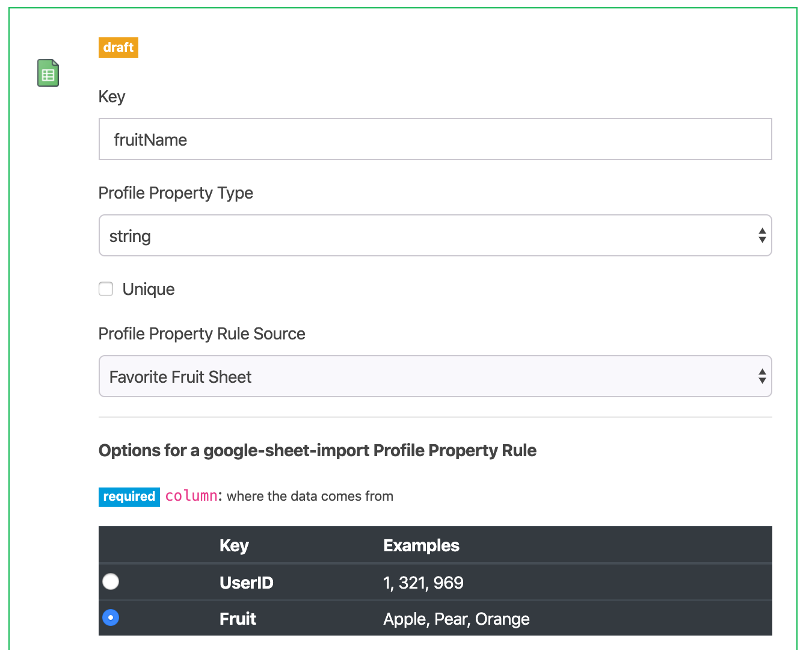The height and width of the screenshot is (650, 812).
Task: Click the 'Profile Property Rule Source' label
Action: coord(201,334)
